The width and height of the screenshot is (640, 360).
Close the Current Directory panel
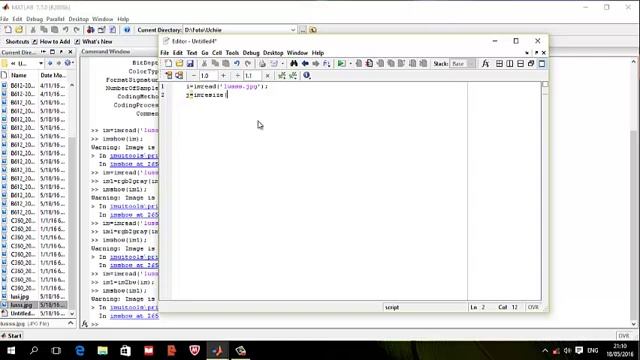[x=70, y=52]
